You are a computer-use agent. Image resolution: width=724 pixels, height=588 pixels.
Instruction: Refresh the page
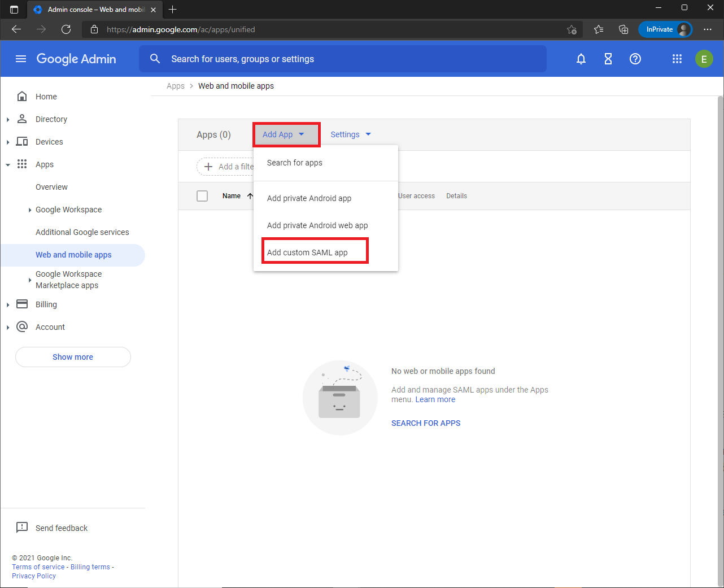[x=66, y=29]
